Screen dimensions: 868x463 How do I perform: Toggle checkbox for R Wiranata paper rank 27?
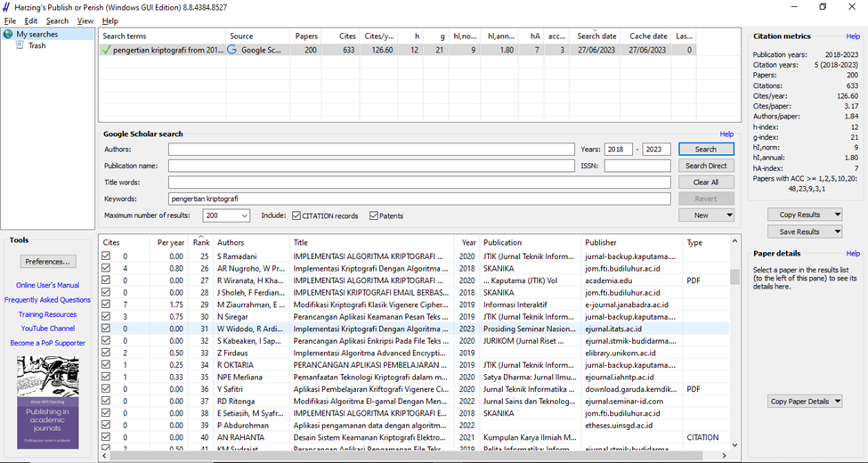[x=106, y=280]
